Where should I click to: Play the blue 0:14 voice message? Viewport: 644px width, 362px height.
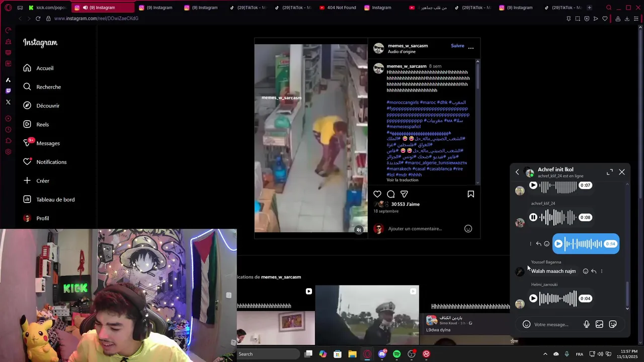(558, 244)
